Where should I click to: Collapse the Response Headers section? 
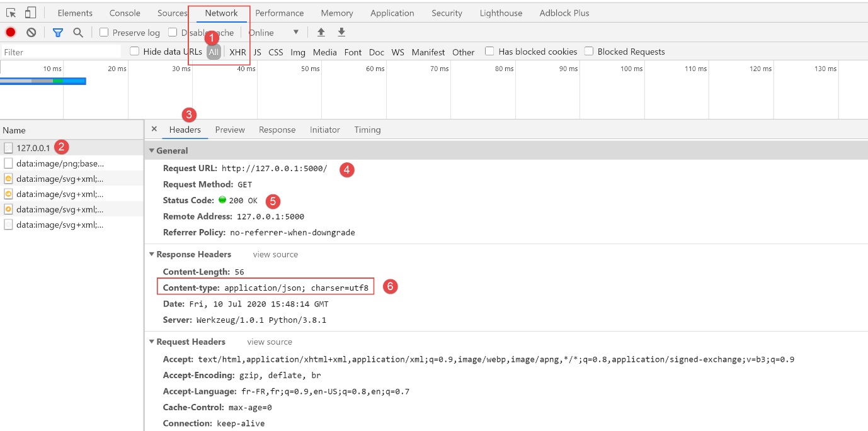152,254
